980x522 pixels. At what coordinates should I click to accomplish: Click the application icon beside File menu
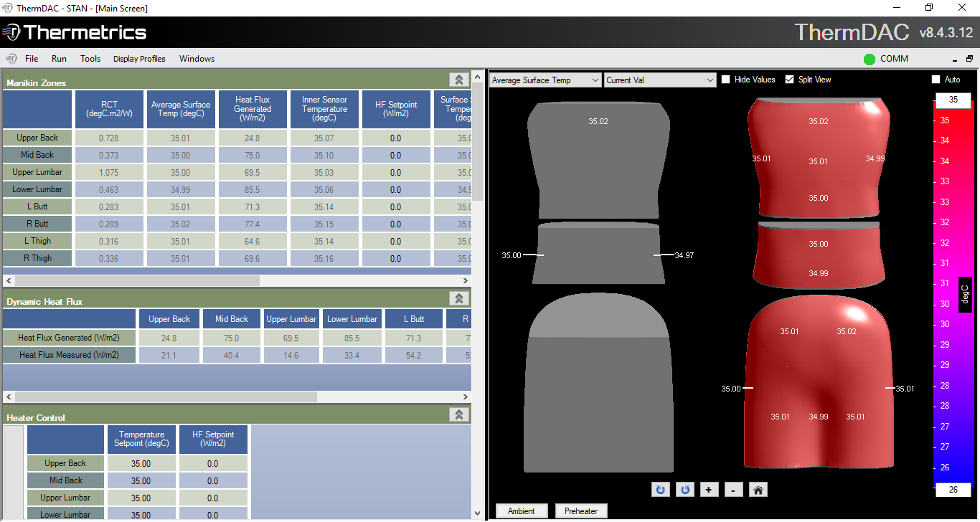click(11, 59)
